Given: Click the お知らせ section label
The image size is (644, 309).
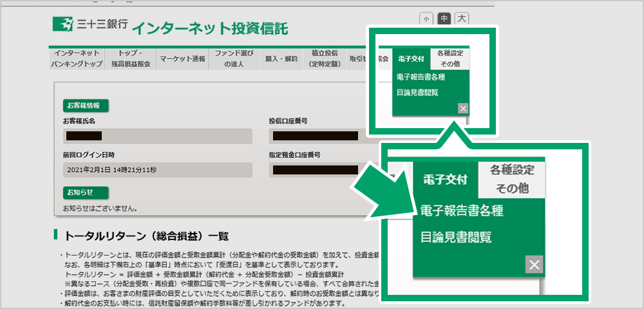Looking at the screenshot, I should point(86,192).
